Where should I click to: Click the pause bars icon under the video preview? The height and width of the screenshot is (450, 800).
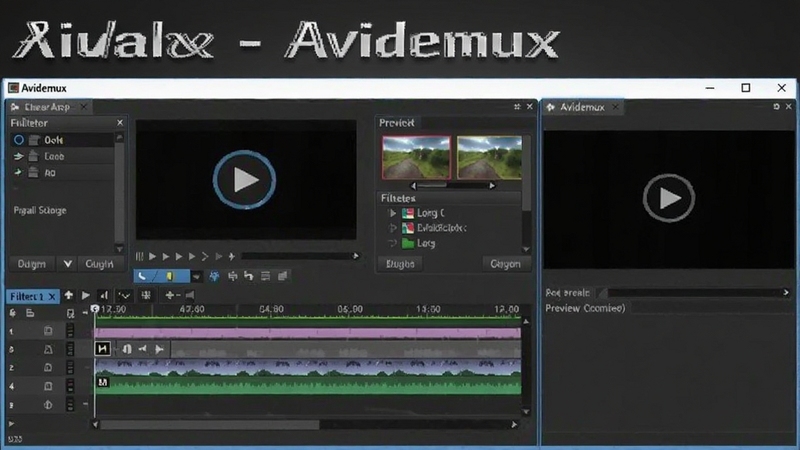(x=139, y=256)
